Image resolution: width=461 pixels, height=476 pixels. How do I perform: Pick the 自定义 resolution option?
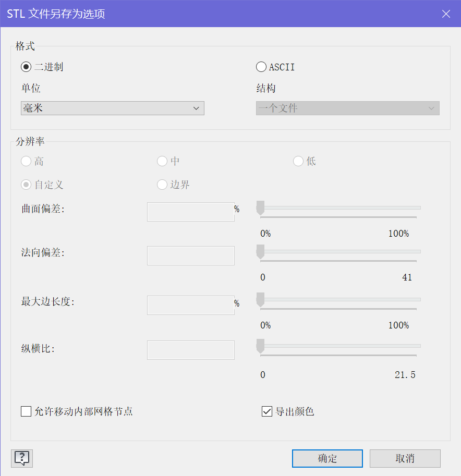click(x=26, y=185)
